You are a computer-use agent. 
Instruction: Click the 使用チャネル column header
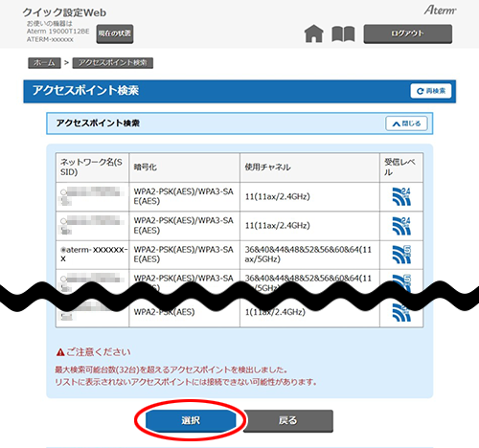click(309, 168)
